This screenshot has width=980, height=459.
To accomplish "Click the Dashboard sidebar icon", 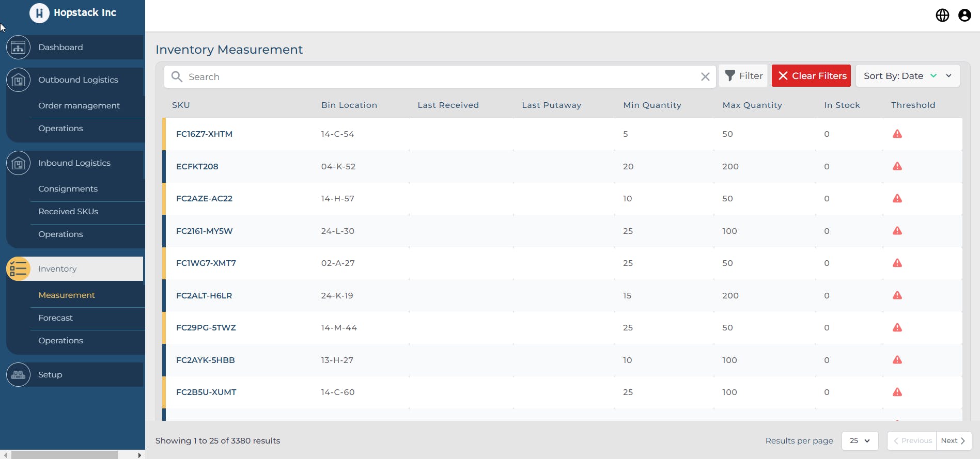I will 18,48.
